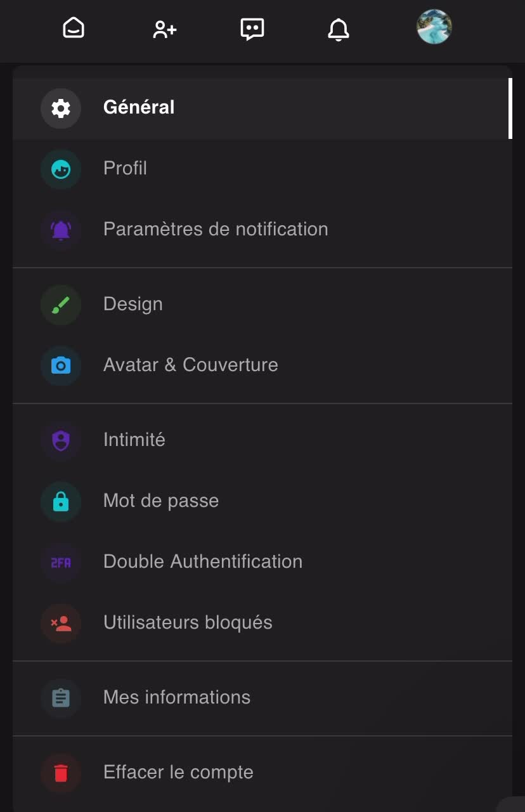Click the purple shield Intimité icon
This screenshot has height=812, width=525.
[x=61, y=441]
